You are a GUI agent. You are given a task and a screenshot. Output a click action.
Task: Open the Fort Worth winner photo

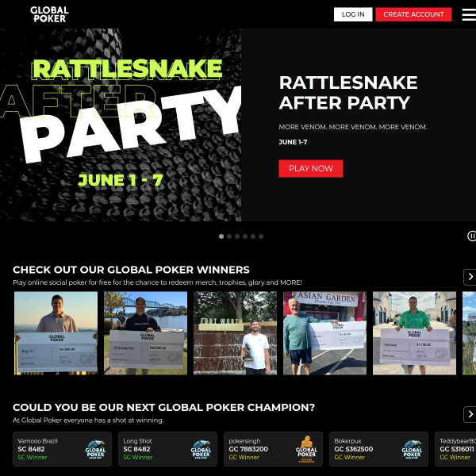pos(236,333)
